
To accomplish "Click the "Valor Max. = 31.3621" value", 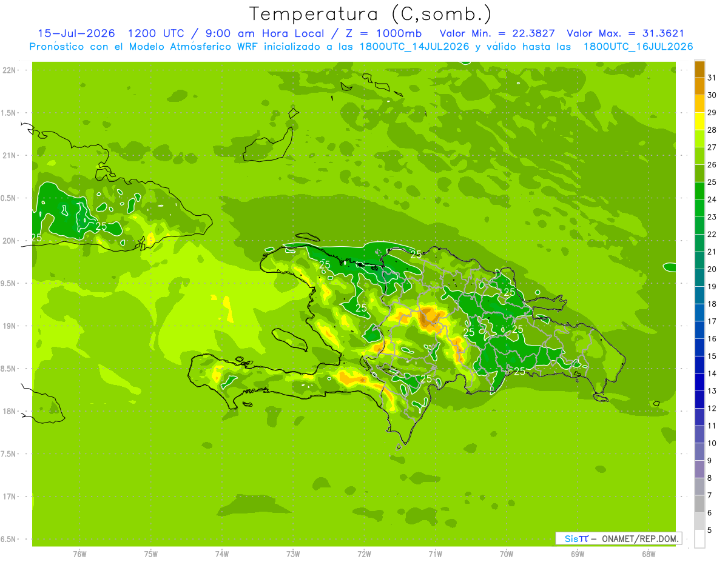I will pos(625,33).
